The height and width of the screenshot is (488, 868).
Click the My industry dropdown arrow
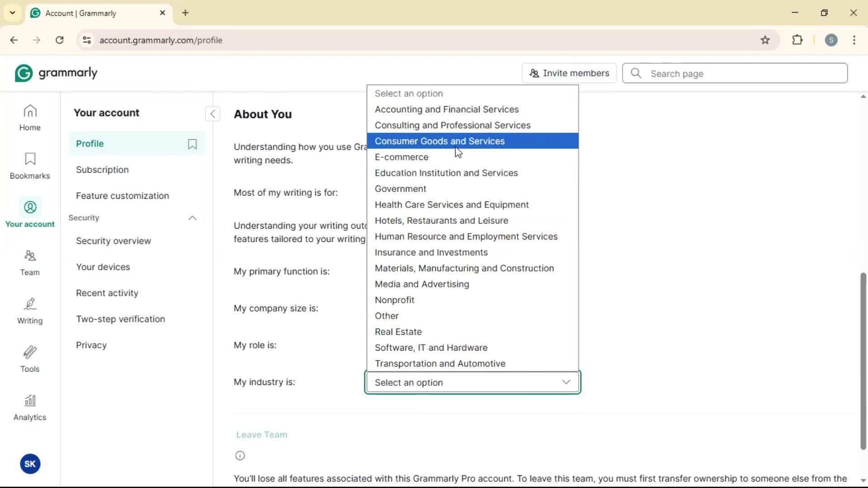(x=566, y=382)
